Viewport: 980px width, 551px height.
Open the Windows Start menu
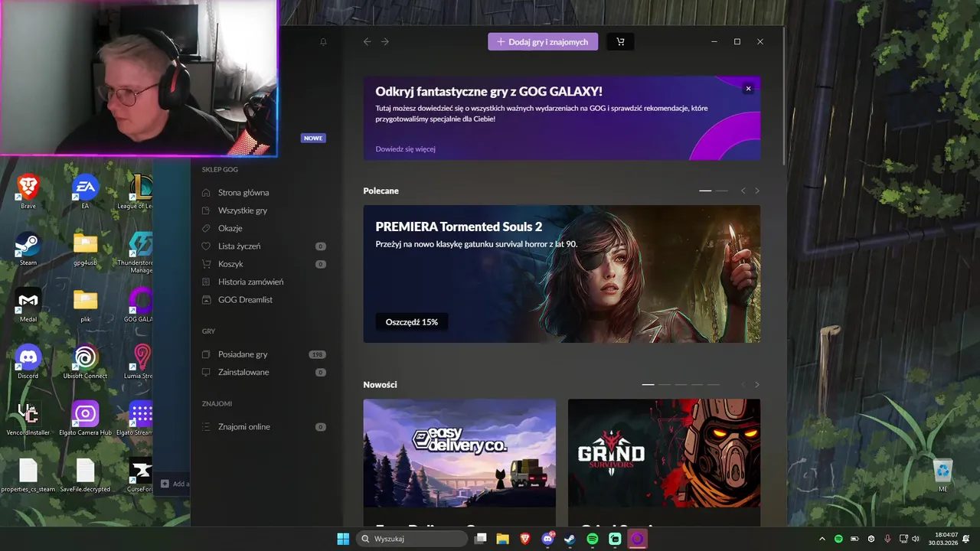[343, 539]
